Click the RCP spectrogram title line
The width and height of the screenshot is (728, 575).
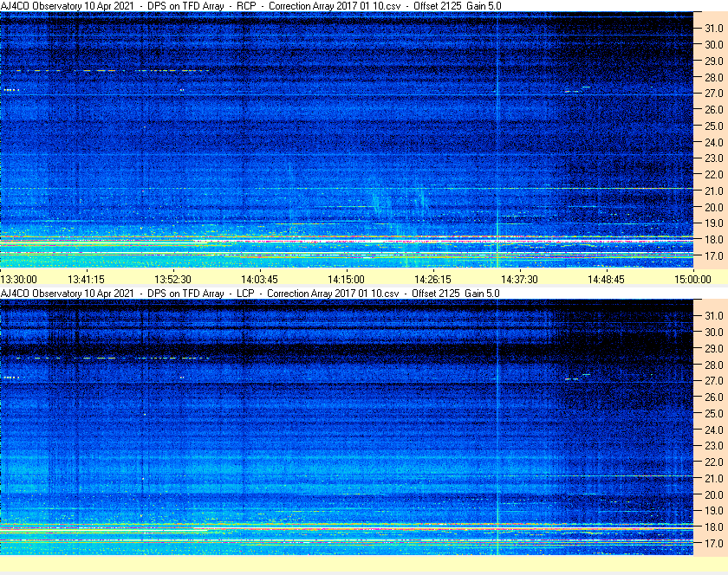click(x=250, y=6)
